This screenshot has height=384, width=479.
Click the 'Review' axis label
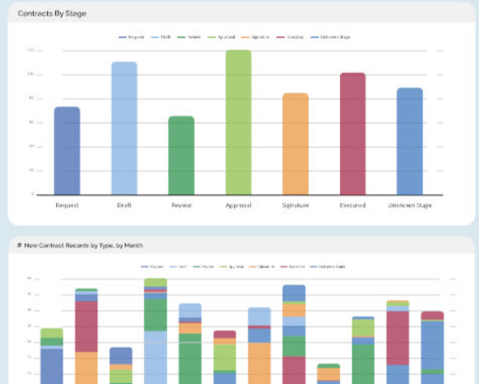[181, 205]
